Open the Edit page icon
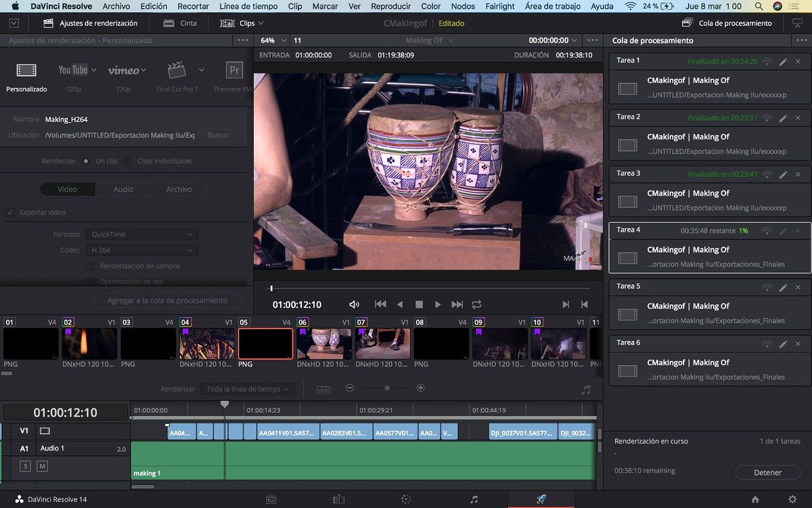 coord(338,499)
